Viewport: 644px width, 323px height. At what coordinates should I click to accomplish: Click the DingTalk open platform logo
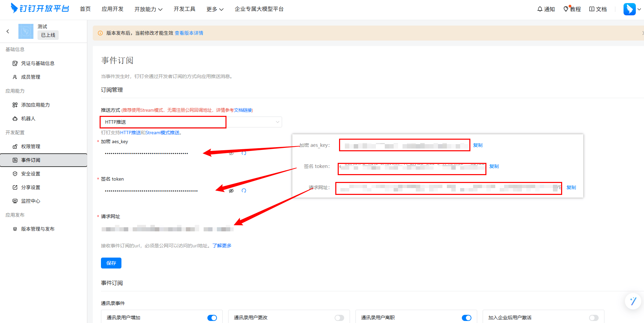coord(40,9)
